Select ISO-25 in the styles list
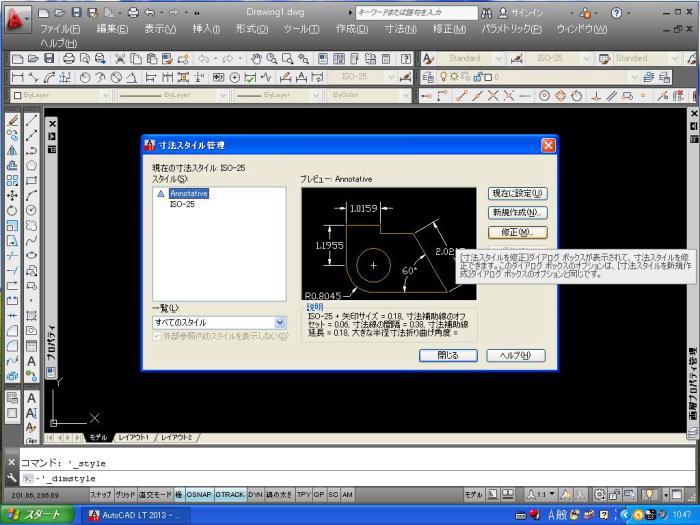This screenshot has width=700, height=525. [182, 204]
